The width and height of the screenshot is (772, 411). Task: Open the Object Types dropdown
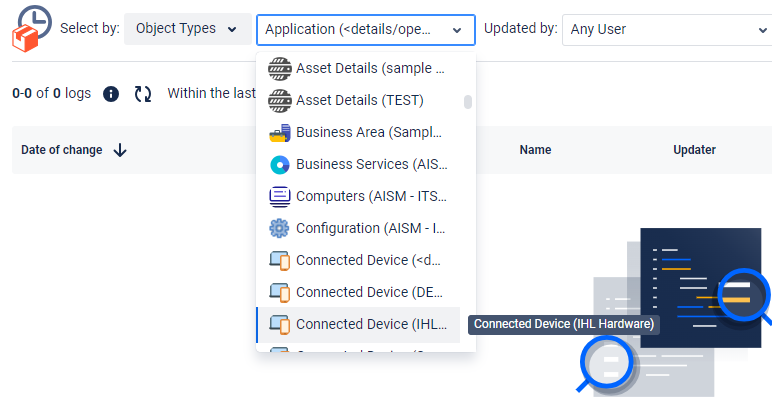coord(188,29)
